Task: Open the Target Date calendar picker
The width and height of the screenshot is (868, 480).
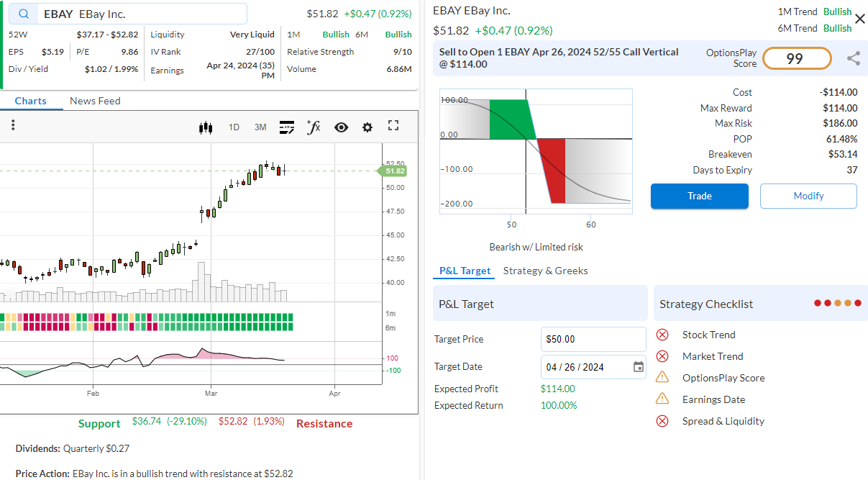Action: tap(639, 367)
